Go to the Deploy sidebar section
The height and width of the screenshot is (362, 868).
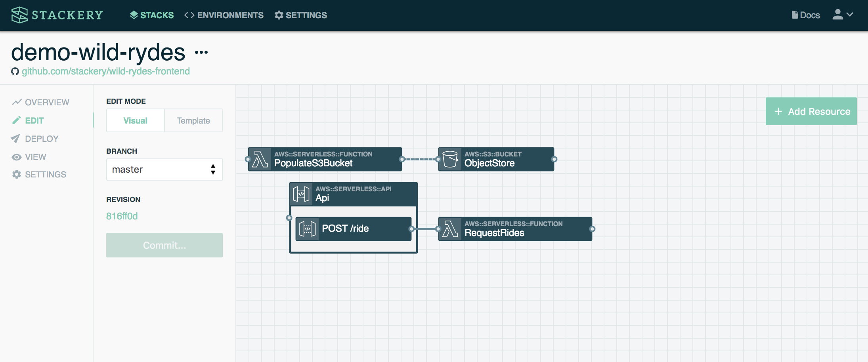pyautogui.click(x=35, y=139)
